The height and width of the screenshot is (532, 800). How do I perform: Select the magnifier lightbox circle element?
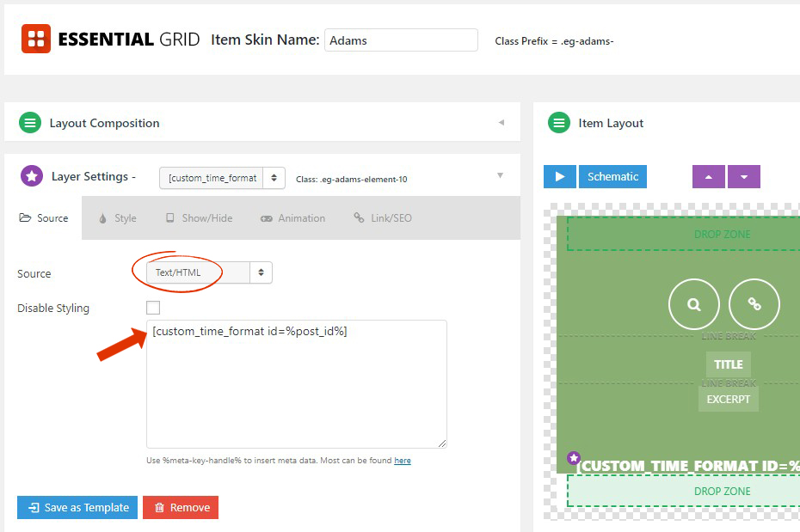tap(694, 304)
